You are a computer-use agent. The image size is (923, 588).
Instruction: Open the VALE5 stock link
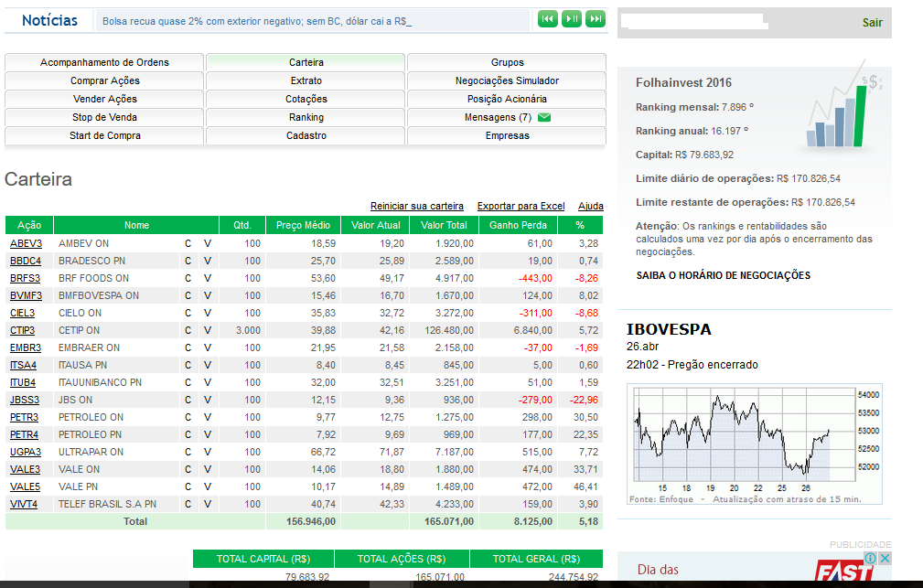25,486
